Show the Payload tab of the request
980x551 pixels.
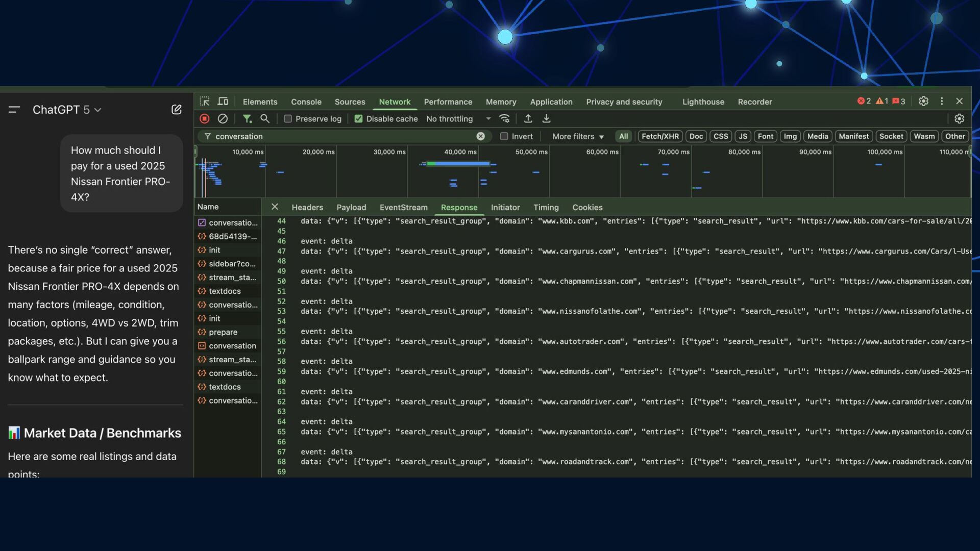351,207
